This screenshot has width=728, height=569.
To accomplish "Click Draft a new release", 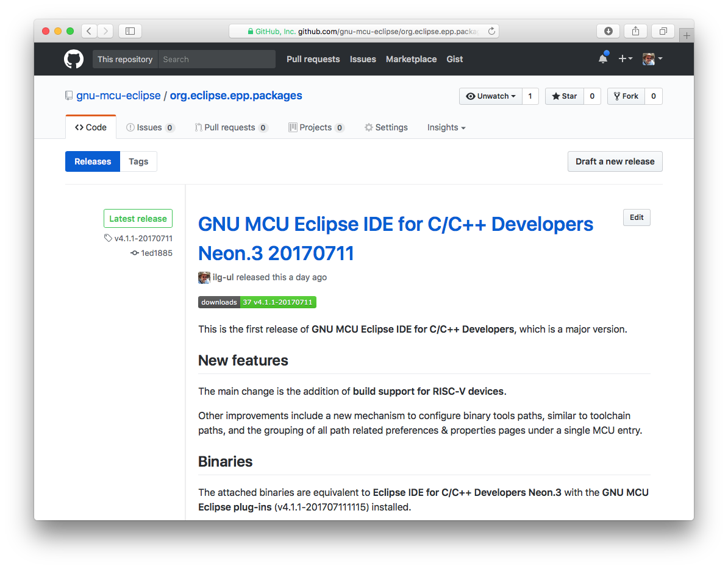I will [x=615, y=161].
